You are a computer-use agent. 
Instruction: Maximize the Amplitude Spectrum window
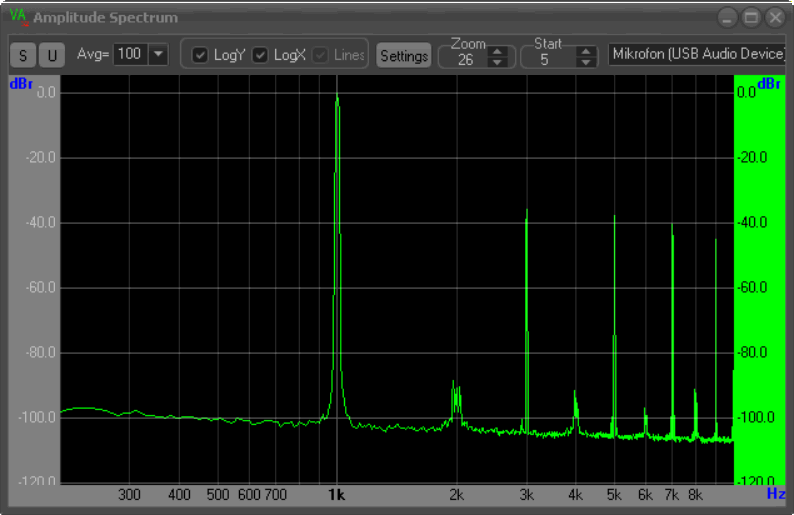point(752,17)
